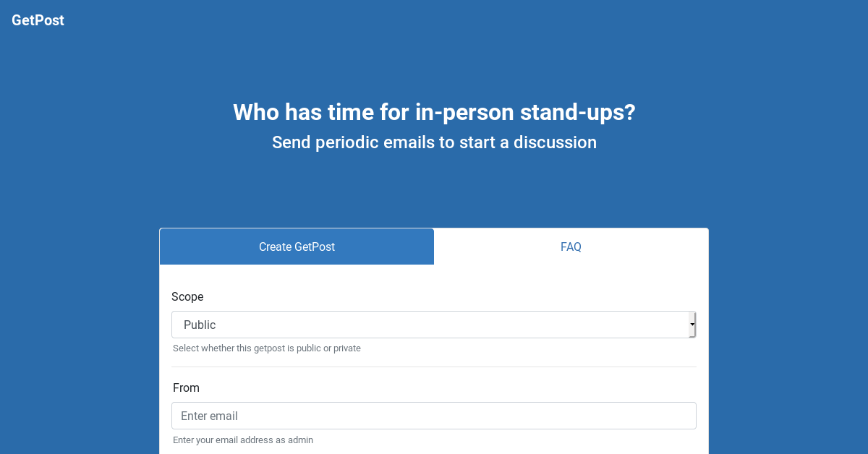Click the From section label
The image size is (868, 454).
(x=186, y=387)
